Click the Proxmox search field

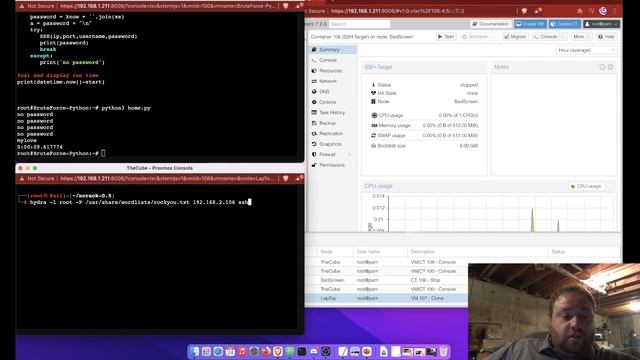point(359,24)
